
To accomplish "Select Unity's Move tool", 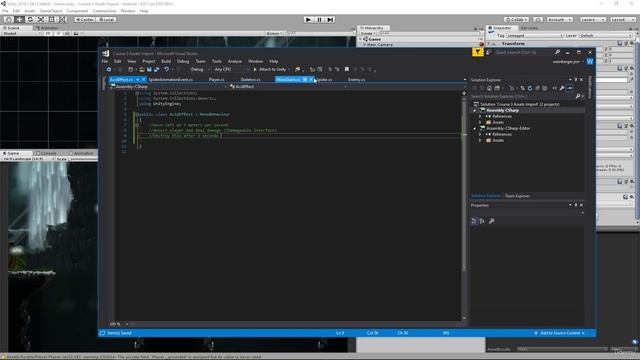I will coord(19,19).
